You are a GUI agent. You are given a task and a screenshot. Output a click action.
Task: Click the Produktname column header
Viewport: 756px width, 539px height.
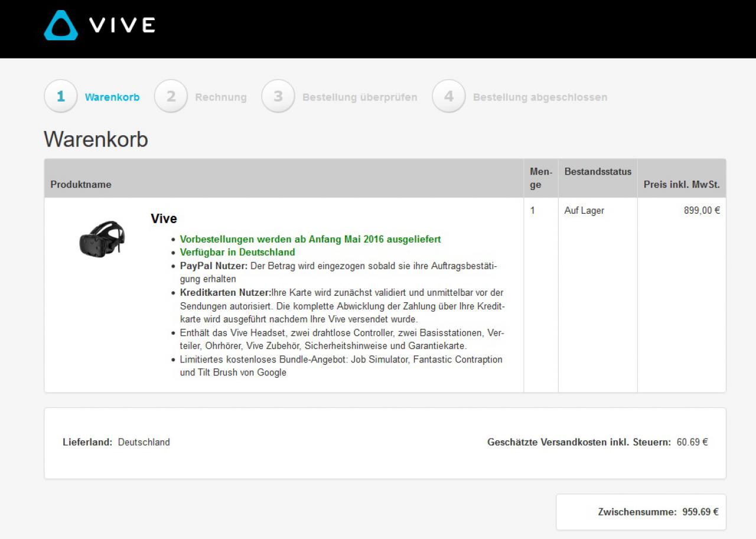[81, 184]
